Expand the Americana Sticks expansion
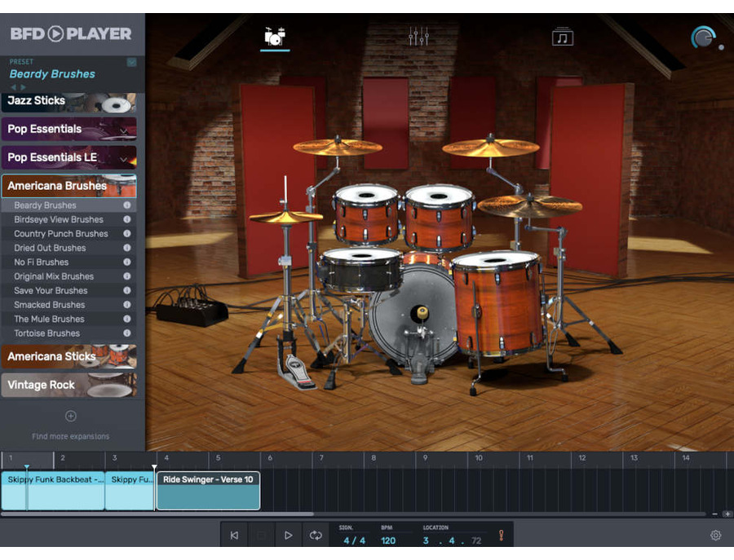 point(69,356)
